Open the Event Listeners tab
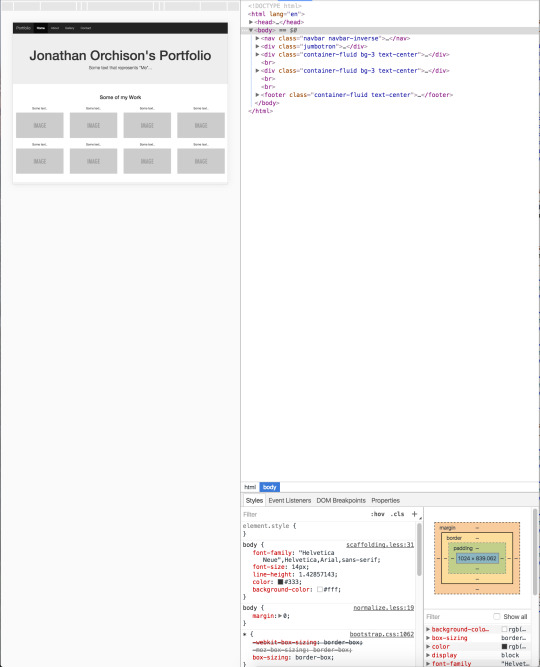The height and width of the screenshot is (667, 540). point(290,500)
